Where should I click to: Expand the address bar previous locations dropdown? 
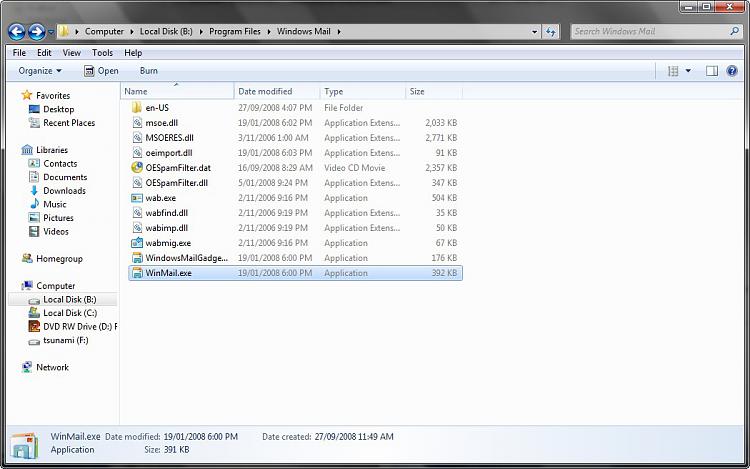point(534,32)
